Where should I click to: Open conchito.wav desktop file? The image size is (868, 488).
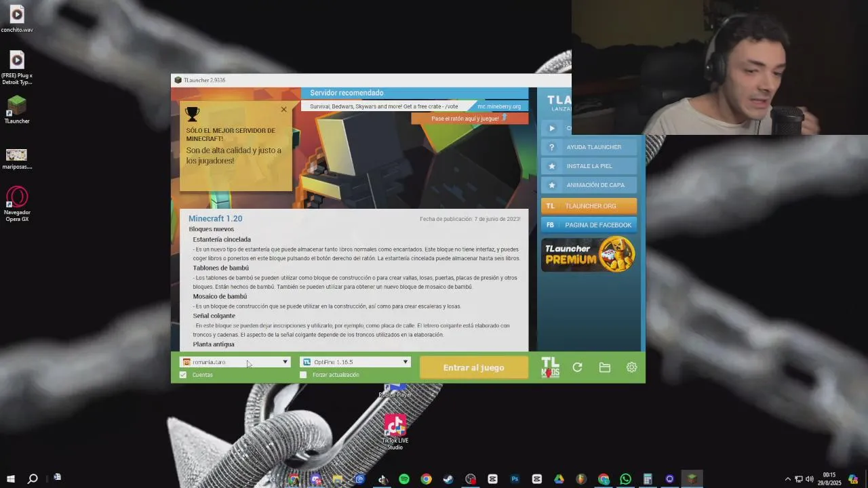[17, 19]
